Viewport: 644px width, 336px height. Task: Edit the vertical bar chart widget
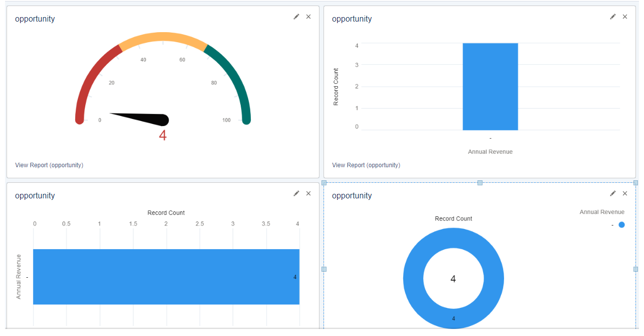coord(612,17)
